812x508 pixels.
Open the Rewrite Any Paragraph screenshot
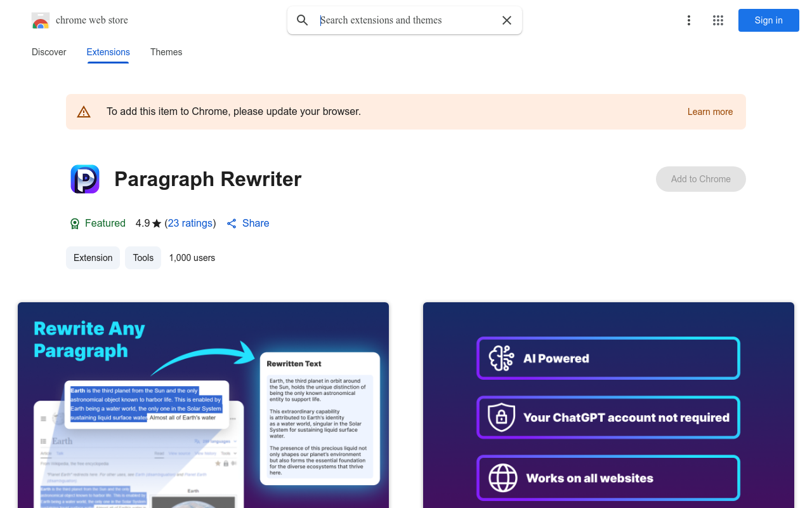coord(203,405)
